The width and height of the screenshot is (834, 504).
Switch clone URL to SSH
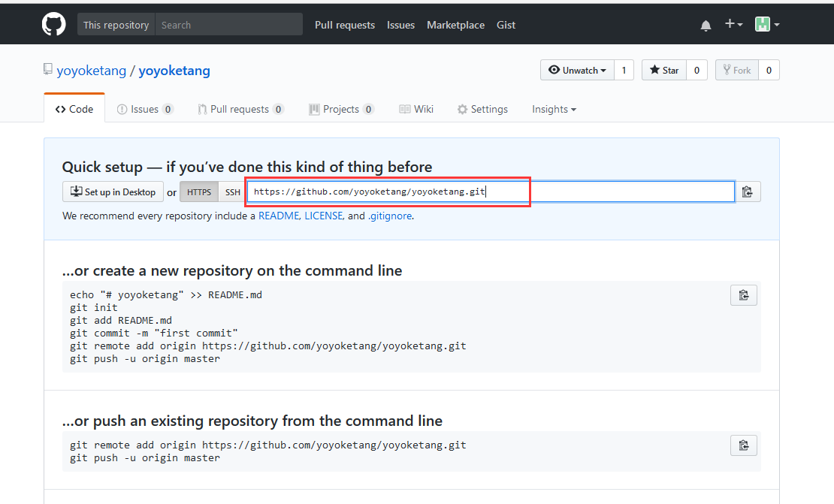232,192
